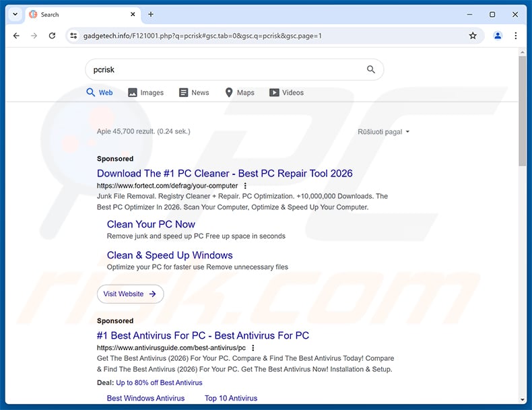Open #1 Best Antivirus For PC link
This screenshot has width=532, height=410.
point(203,335)
